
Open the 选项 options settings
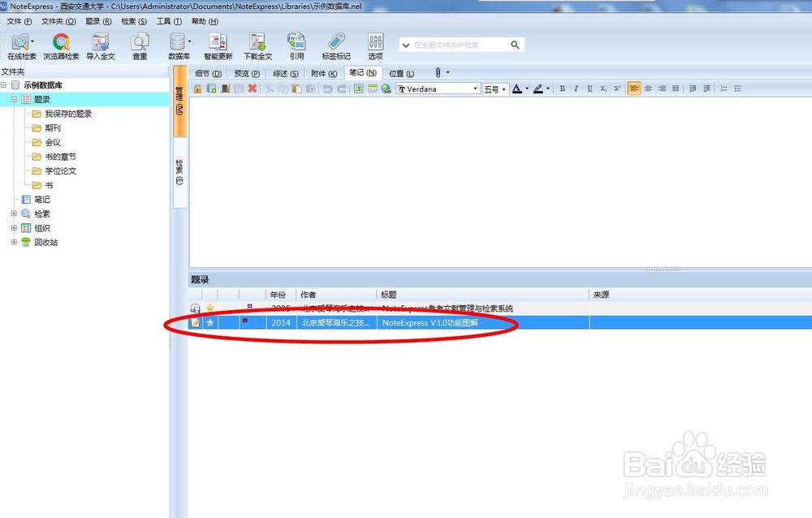click(375, 45)
